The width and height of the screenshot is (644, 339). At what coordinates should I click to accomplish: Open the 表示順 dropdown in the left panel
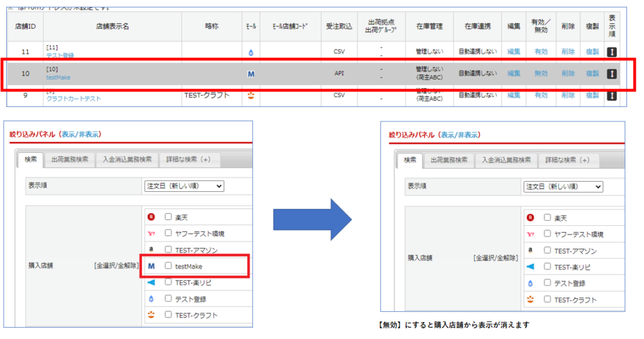(184, 186)
